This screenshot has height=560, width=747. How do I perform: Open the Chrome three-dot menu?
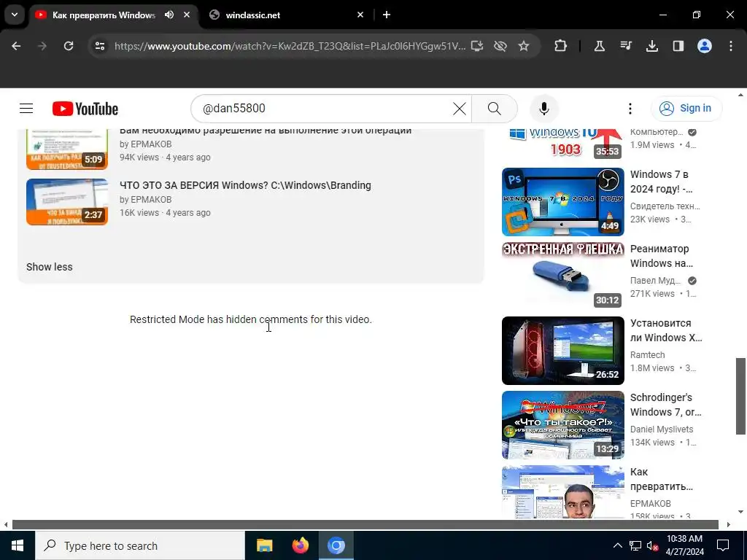coord(731,46)
